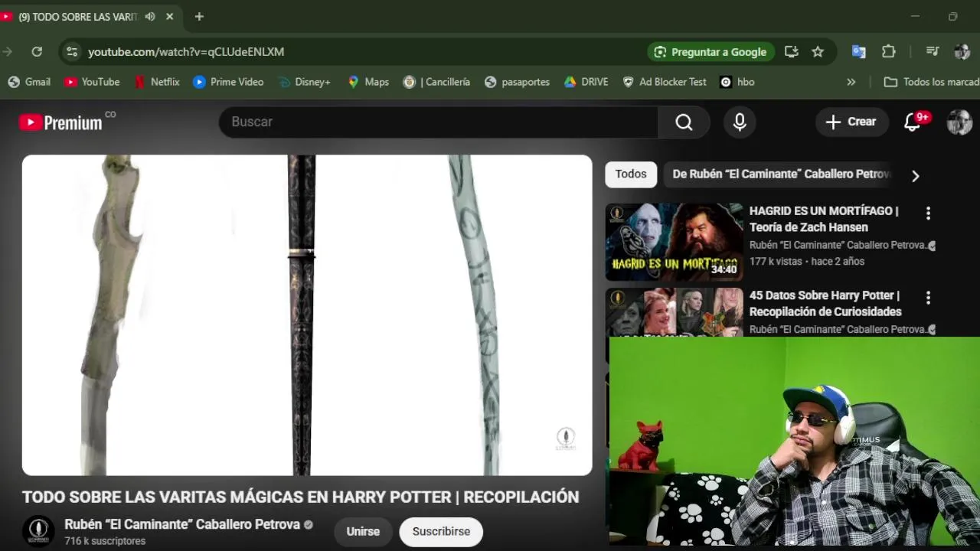Click the video player area
The image size is (980, 551).
pyautogui.click(x=307, y=315)
